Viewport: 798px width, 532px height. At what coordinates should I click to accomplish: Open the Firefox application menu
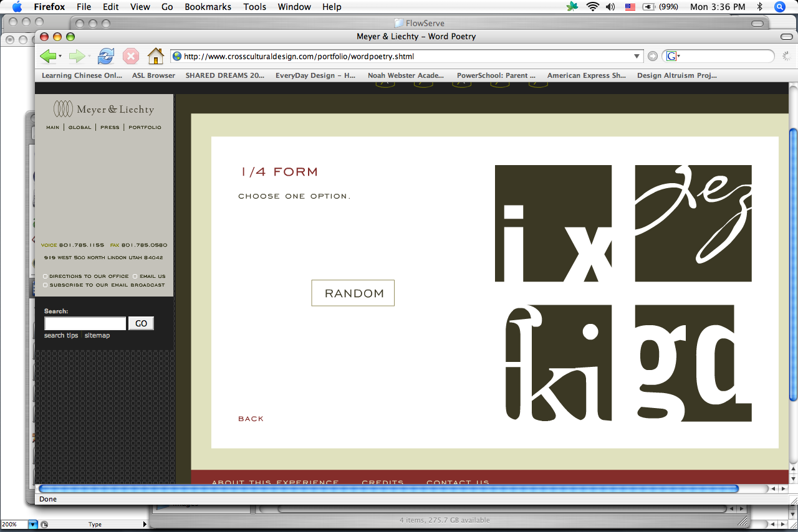[49, 7]
